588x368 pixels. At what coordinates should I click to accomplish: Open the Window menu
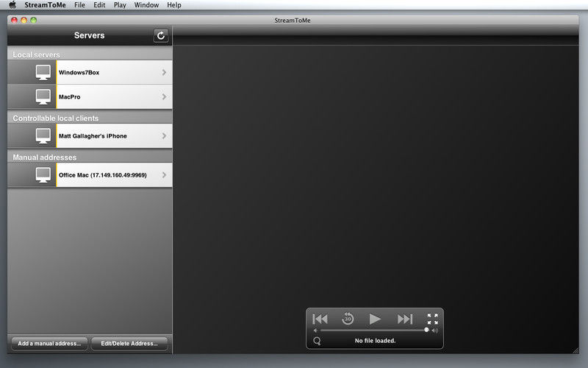(146, 5)
